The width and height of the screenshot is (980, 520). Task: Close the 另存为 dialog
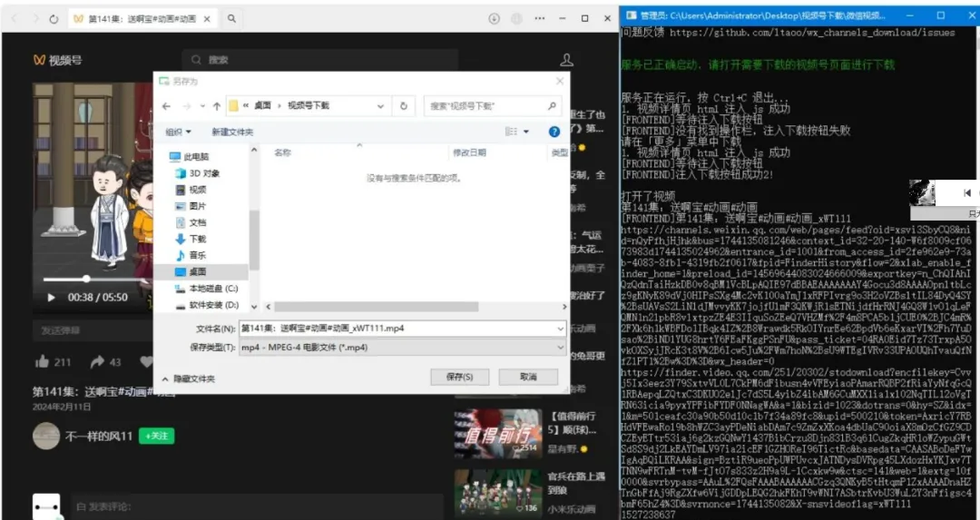click(559, 82)
